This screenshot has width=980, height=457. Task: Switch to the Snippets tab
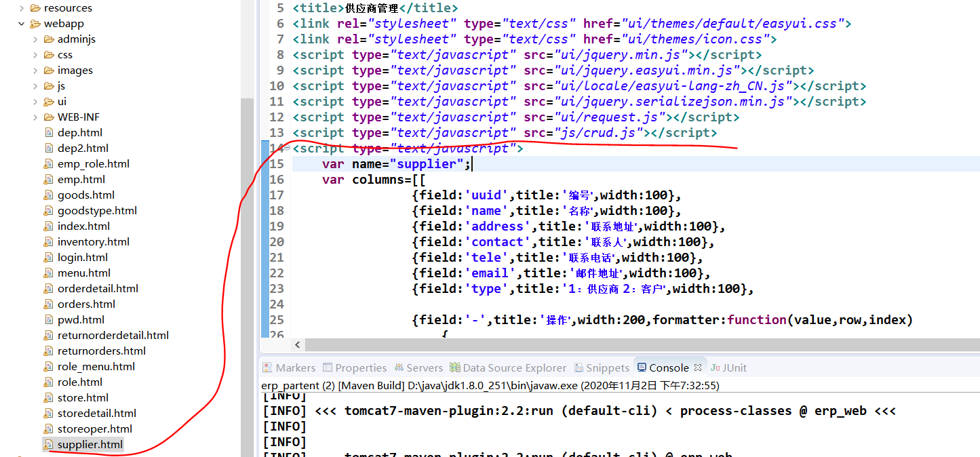pos(602,367)
